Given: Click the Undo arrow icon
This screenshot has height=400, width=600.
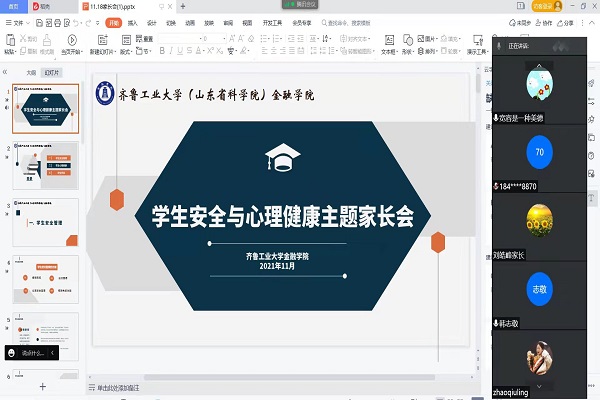Looking at the screenshot, I should [x=76, y=23].
